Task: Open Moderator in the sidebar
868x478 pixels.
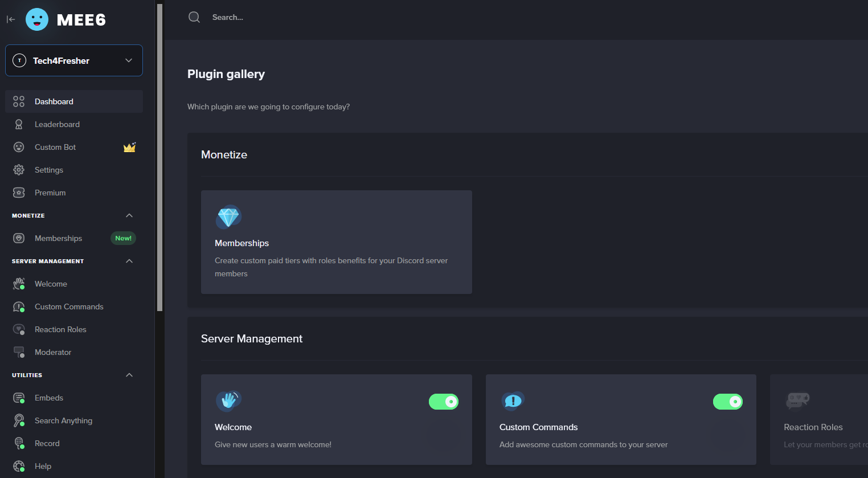Action: (x=74, y=352)
